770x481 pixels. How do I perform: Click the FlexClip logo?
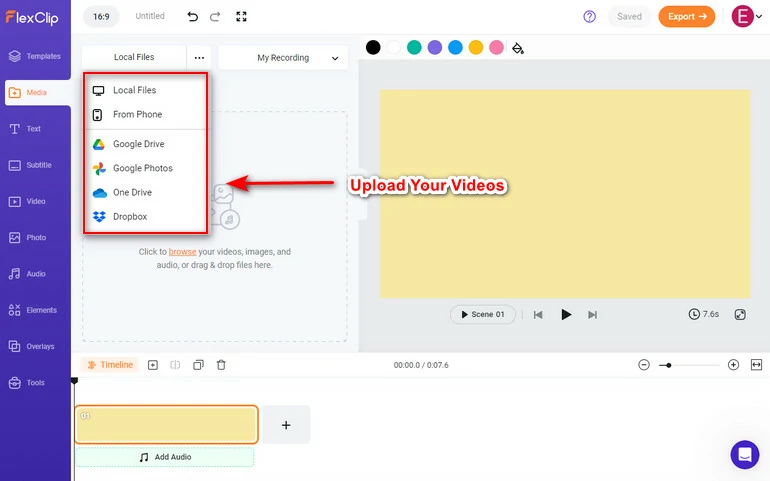[x=32, y=18]
